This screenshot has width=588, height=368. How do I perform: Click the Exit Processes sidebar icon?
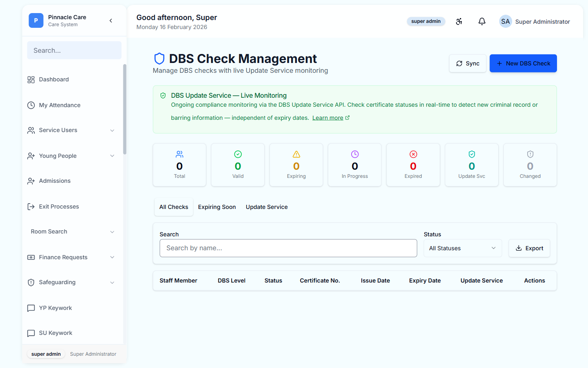point(31,206)
